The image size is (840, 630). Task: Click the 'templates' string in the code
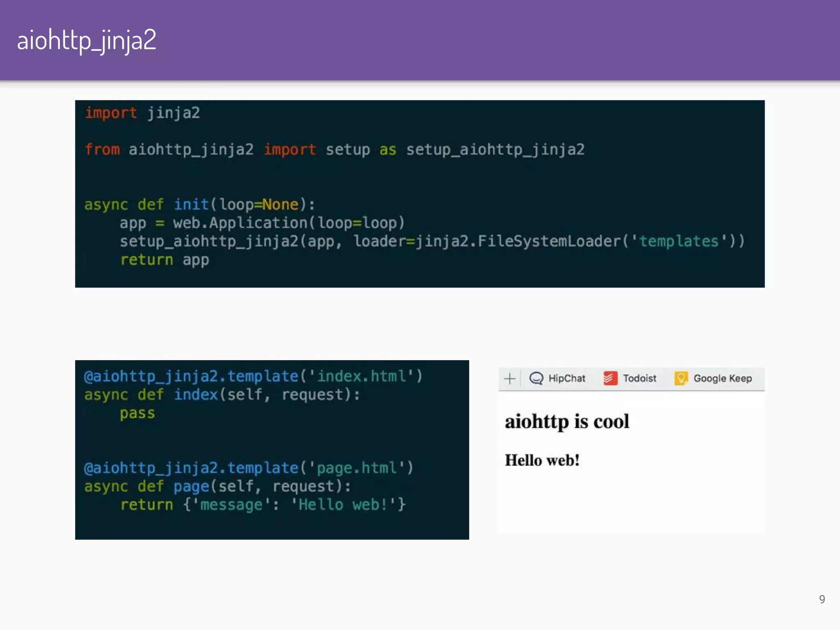(679, 241)
